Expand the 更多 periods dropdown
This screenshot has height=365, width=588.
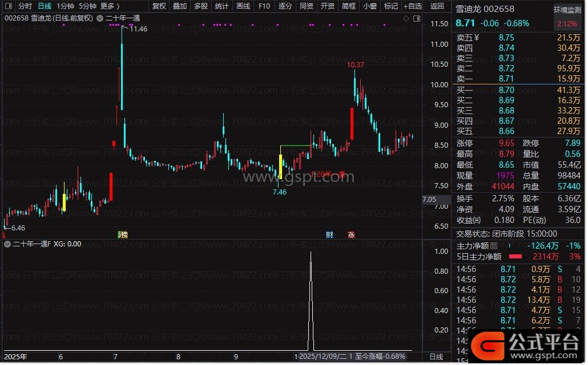(110, 6)
